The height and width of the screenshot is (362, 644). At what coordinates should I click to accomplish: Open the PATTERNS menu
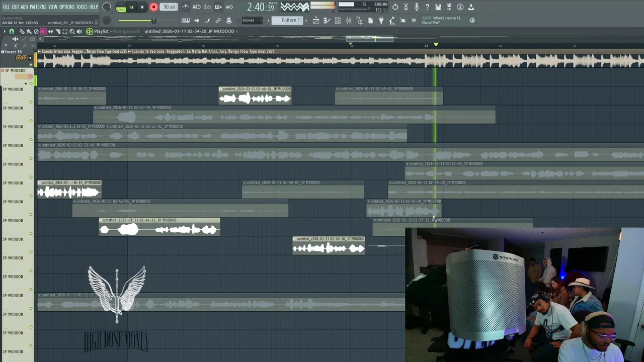[38, 7]
